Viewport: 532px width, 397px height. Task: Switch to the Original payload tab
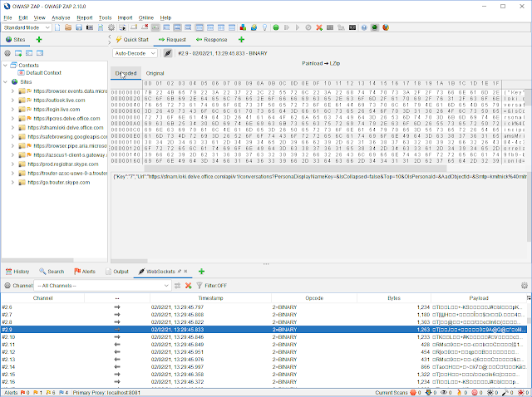pos(155,73)
